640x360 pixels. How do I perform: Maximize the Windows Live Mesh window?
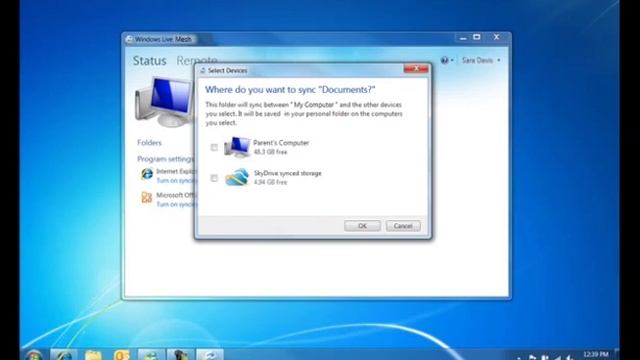coord(476,38)
